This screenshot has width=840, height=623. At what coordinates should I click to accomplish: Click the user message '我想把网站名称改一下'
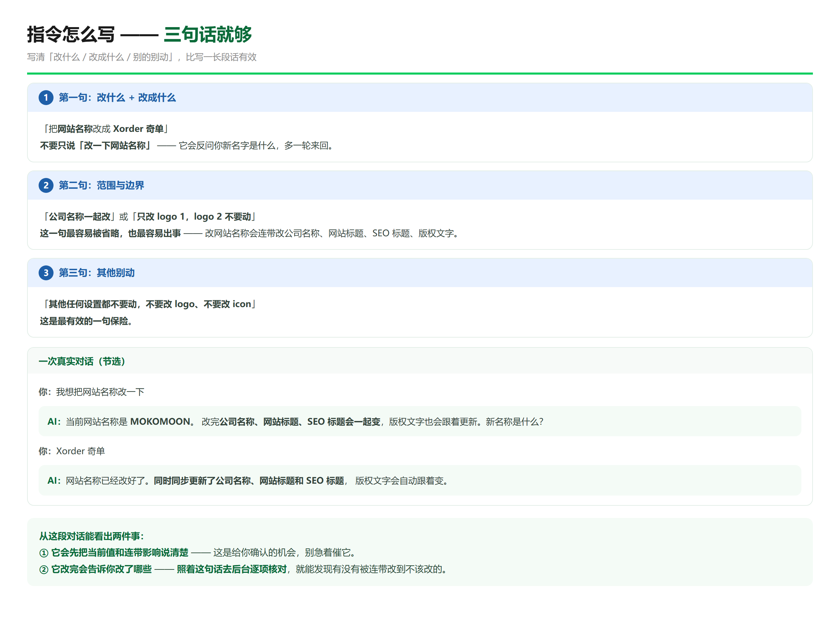pos(100,392)
